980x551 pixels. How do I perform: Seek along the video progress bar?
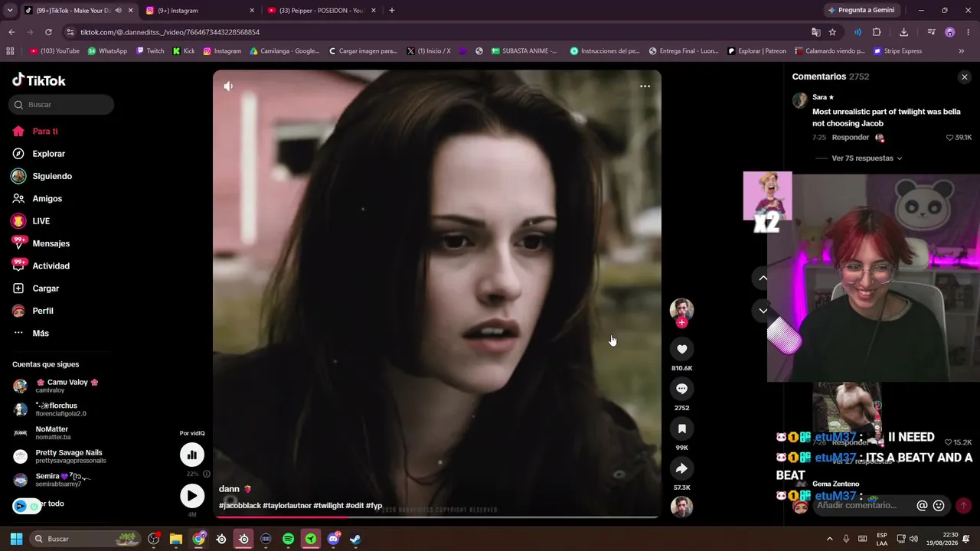pos(436,517)
